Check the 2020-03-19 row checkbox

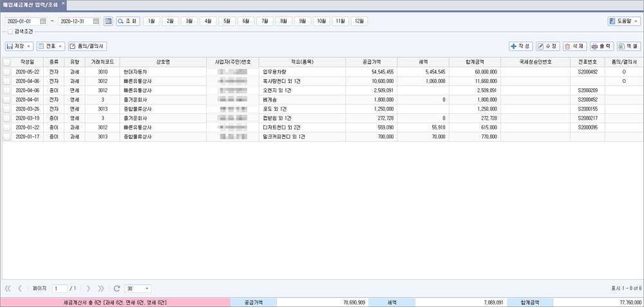click(6, 118)
